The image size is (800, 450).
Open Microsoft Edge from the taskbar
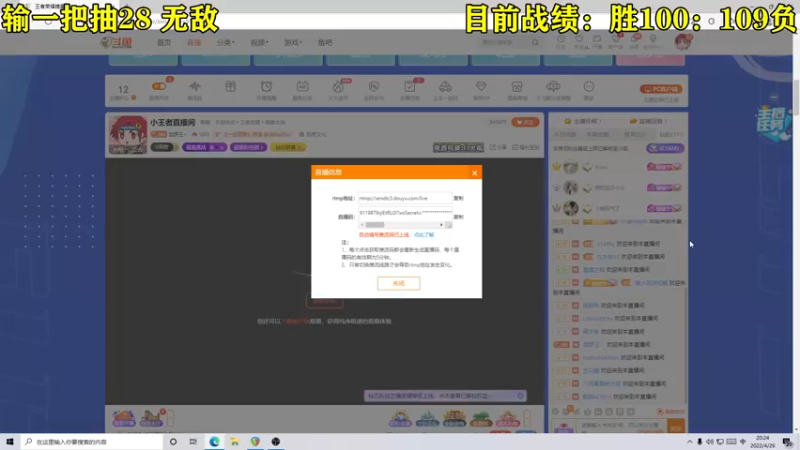coord(214,442)
